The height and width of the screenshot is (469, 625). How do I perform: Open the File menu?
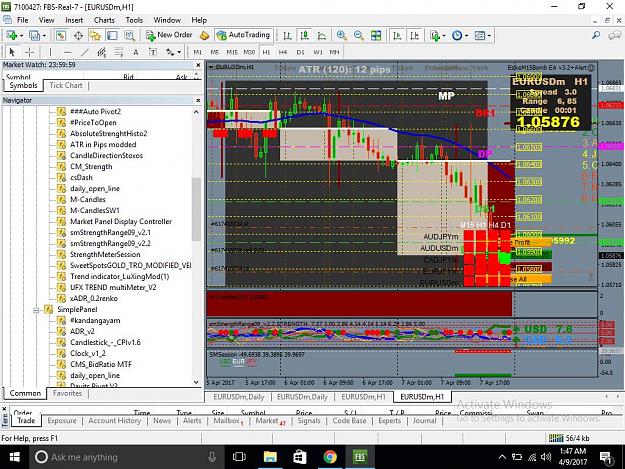(x=22, y=20)
